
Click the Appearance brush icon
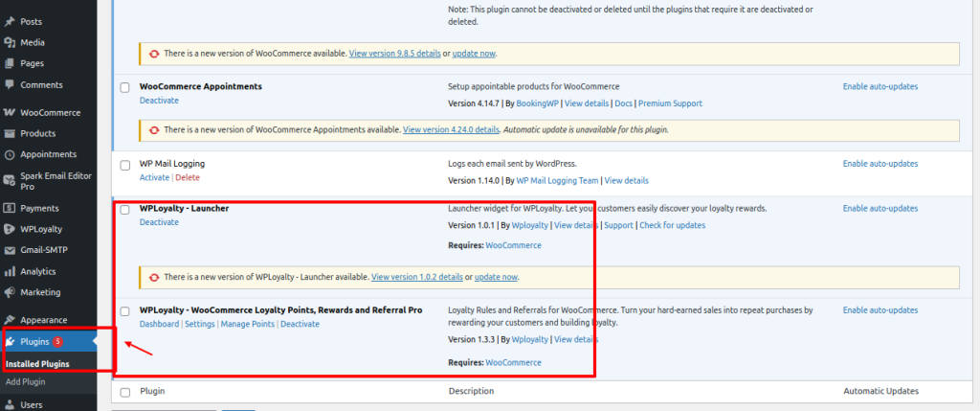point(10,320)
